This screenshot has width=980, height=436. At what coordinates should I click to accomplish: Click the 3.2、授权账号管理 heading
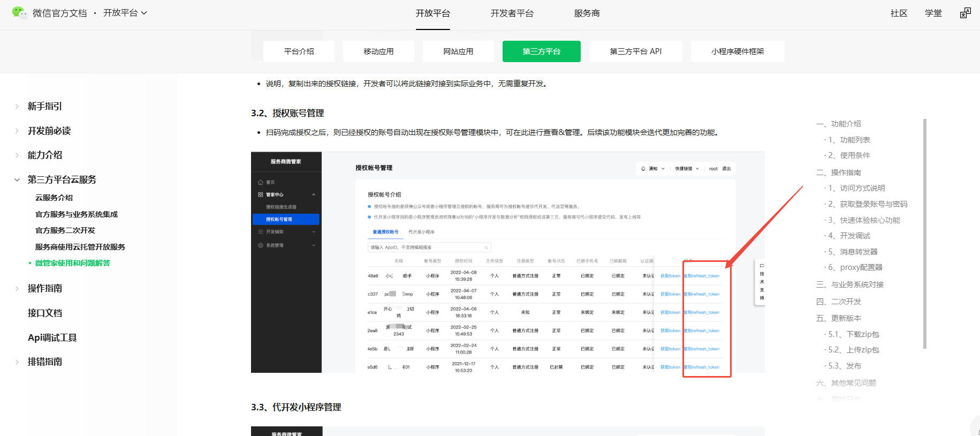[287, 114]
